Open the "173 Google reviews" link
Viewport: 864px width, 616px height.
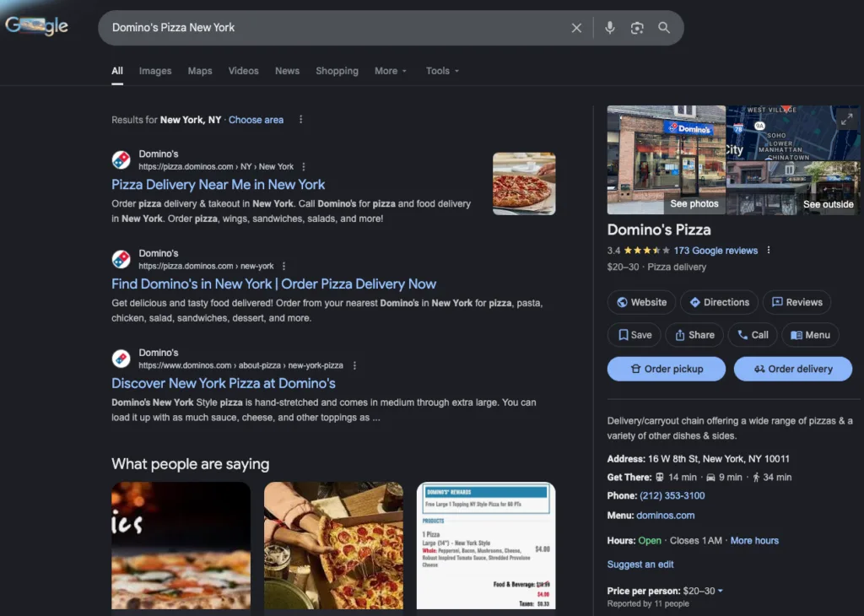[715, 250]
